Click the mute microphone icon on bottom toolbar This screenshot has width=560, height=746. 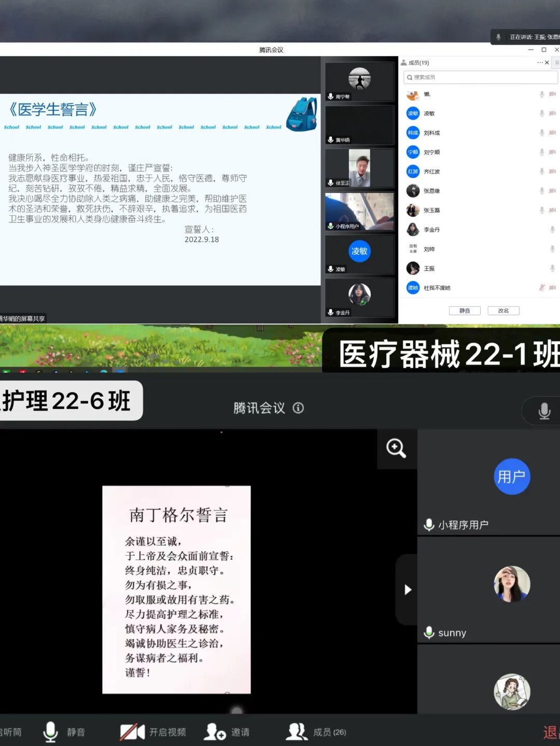(x=50, y=731)
